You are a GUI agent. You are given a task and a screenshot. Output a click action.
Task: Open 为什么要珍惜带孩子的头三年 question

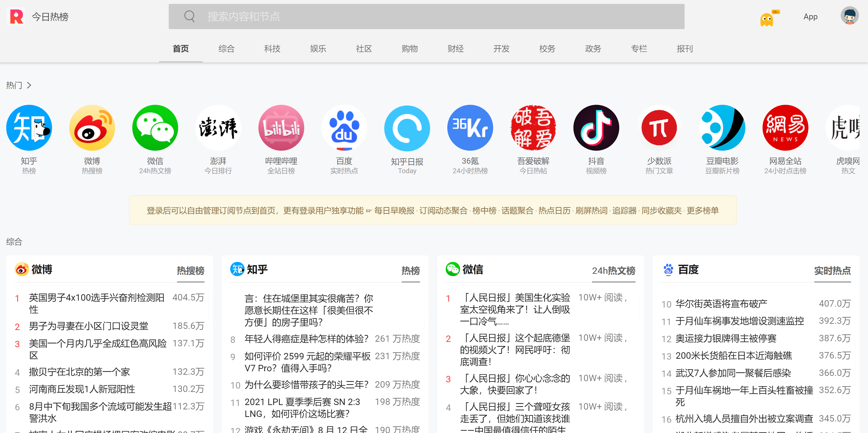point(306,384)
